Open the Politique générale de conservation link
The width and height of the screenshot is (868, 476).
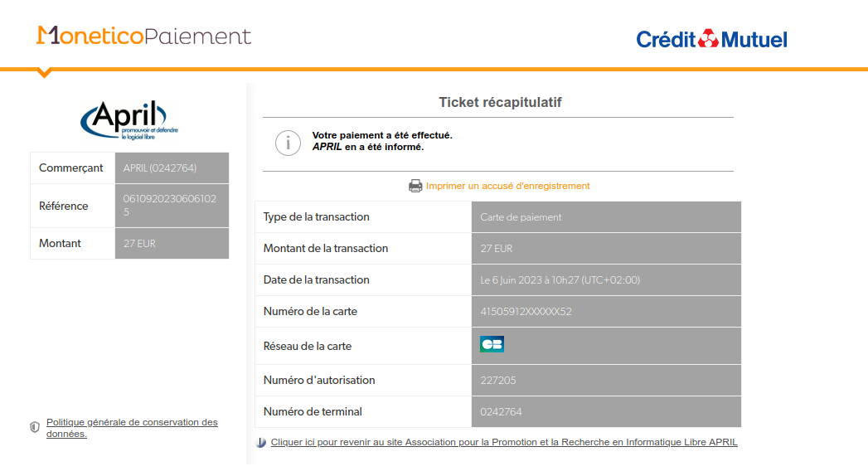tap(132, 427)
